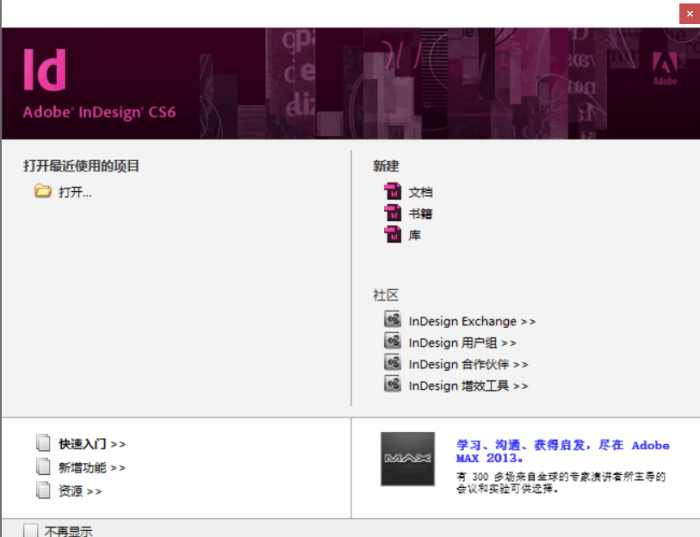
Task: Open InDesign 用户组 >> link
Action: 462,343
